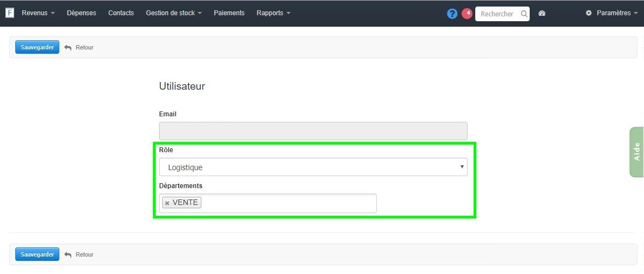Click the gear icon beside Paramètres

click(x=588, y=13)
